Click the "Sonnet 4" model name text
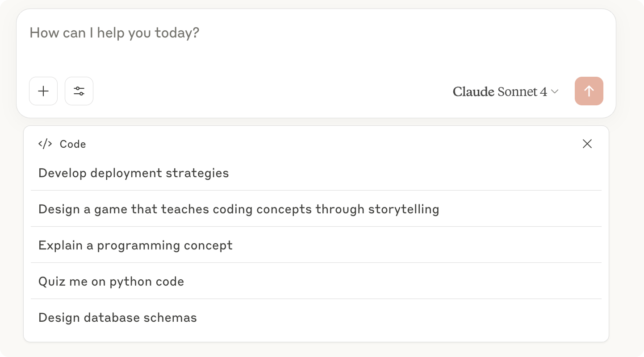The height and width of the screenshot is (357, 644). click(522, 91)
